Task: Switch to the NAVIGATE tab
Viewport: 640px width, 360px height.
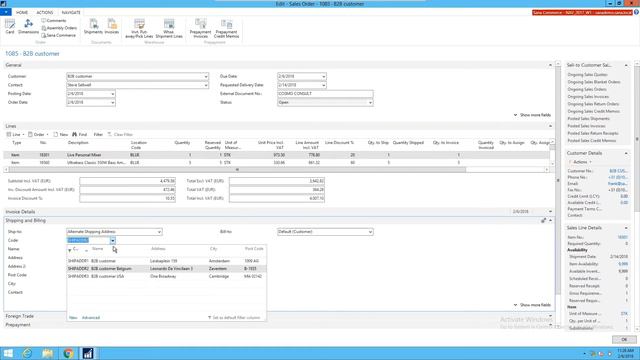Action: click(x=71, y=13)
